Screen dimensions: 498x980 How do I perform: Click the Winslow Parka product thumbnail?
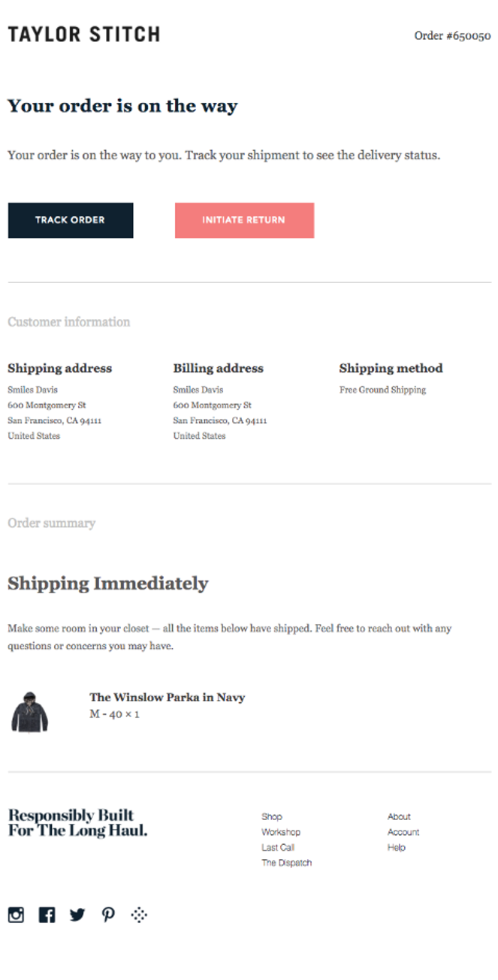click(x=30, y=712)
